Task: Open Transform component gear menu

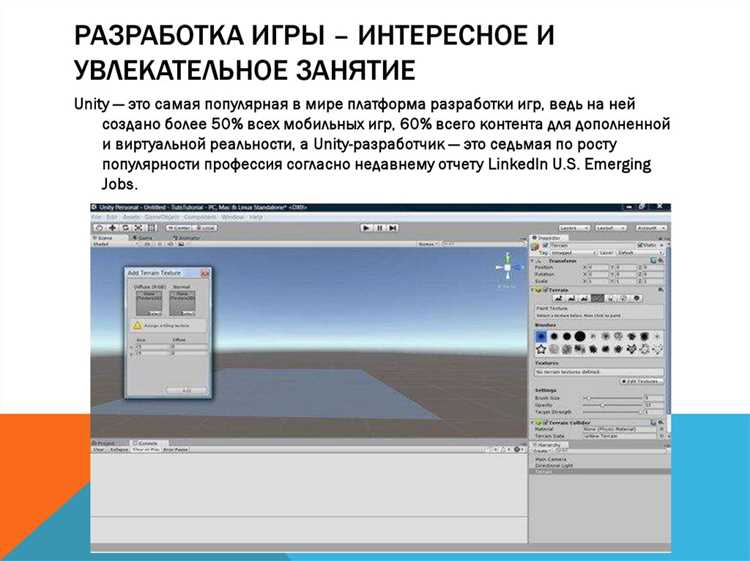Action: point(661,260)
